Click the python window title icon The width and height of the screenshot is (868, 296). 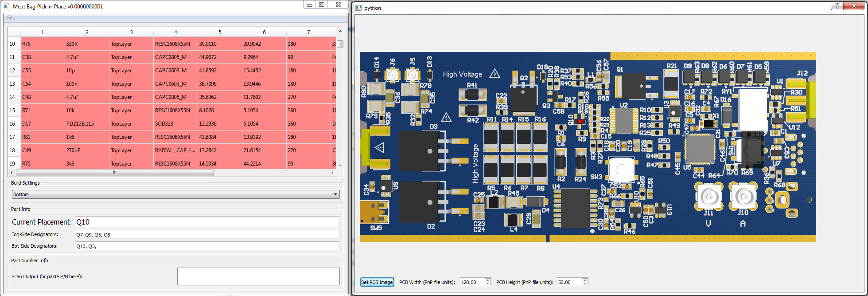(358, 8)
